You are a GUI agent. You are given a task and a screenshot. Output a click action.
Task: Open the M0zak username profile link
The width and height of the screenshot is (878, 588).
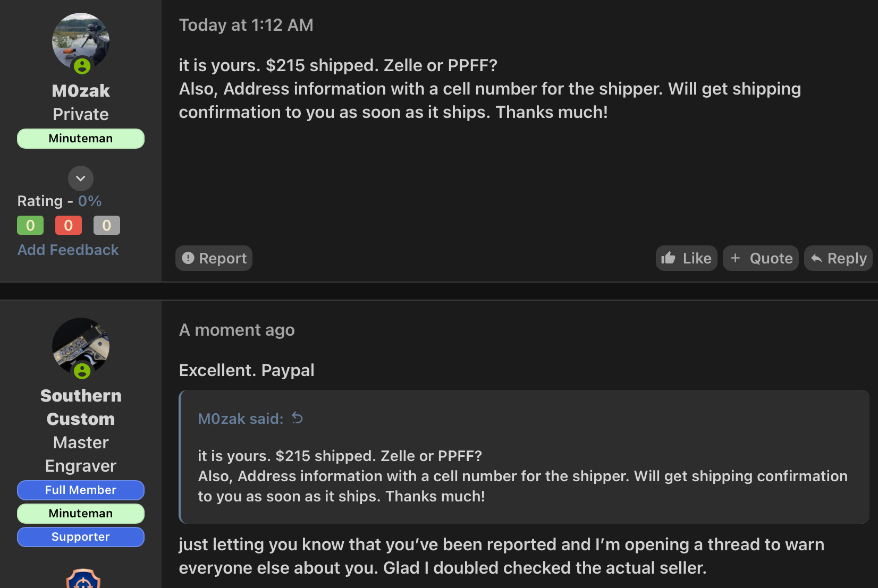pos(81,91)
